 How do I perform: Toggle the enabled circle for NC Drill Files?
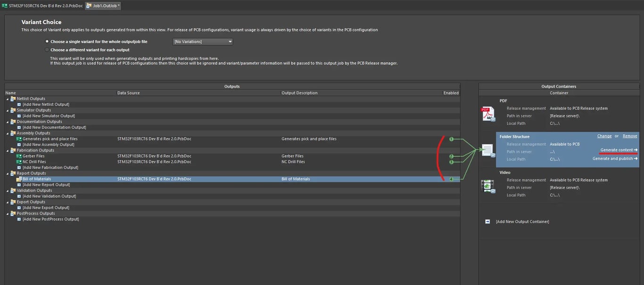pyautogui.click(x=451, y=162)
